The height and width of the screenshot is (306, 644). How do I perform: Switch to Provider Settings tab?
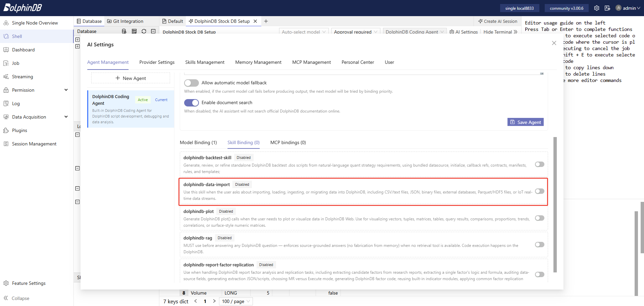point(157,62)
